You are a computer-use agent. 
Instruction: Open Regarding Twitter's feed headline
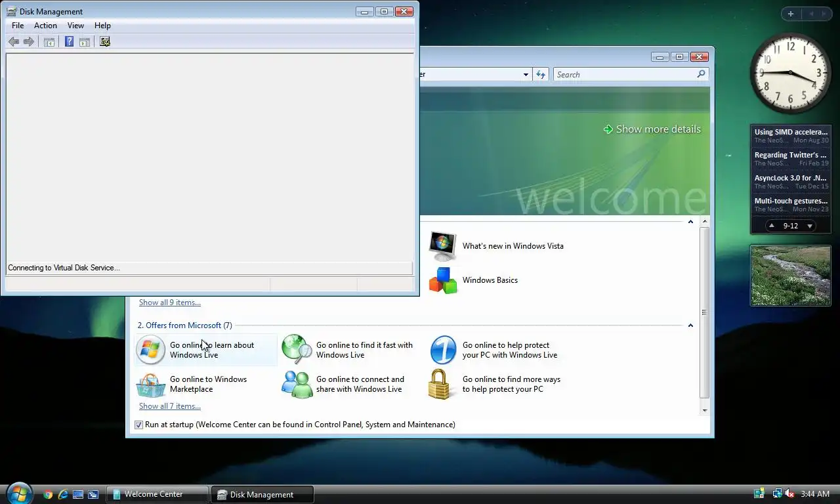[x=791, y=155]
